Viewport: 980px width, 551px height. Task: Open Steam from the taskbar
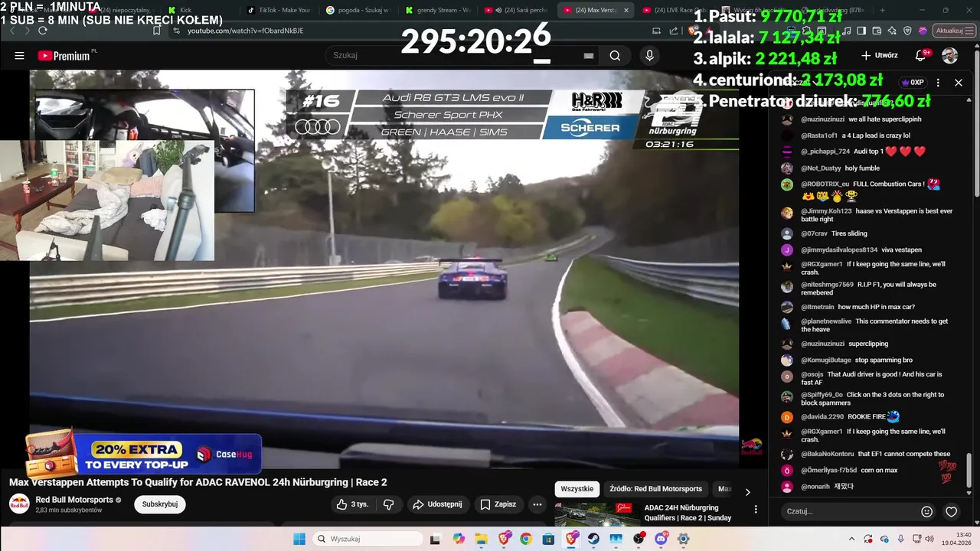[593, 539]
